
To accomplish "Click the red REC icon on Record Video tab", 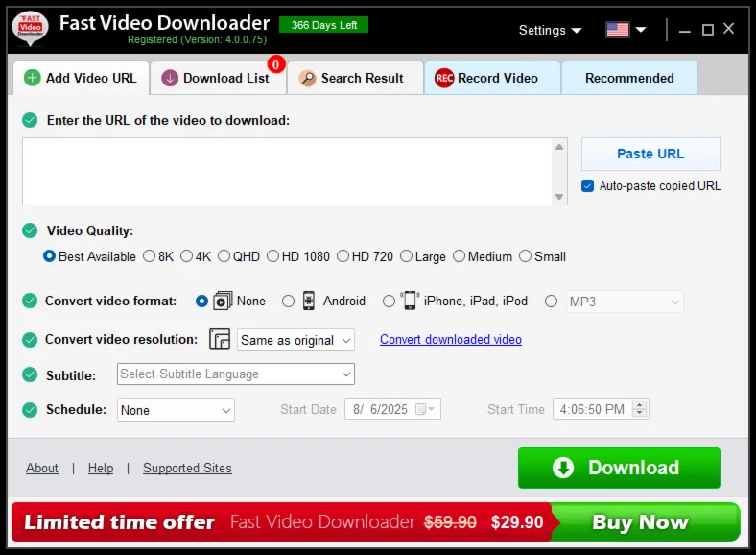I will 444,78.
